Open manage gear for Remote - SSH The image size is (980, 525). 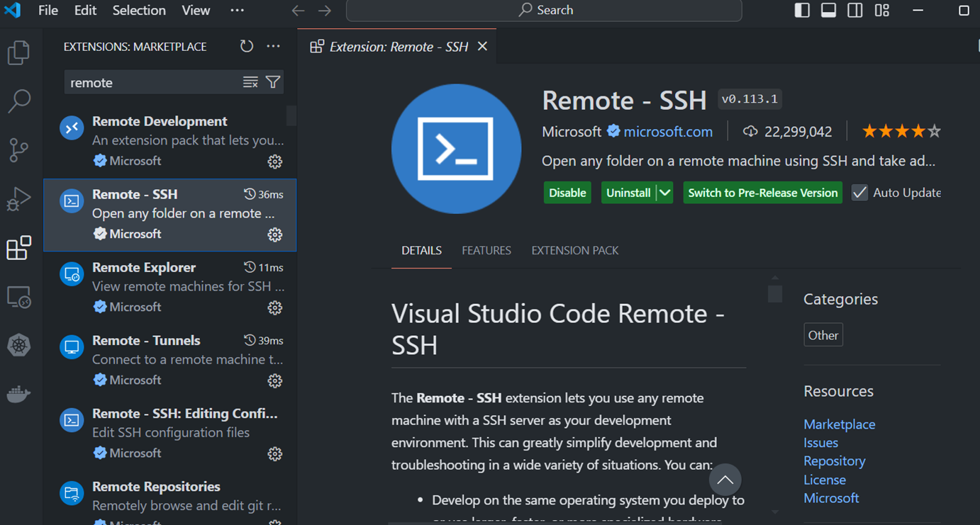[275, 235]
